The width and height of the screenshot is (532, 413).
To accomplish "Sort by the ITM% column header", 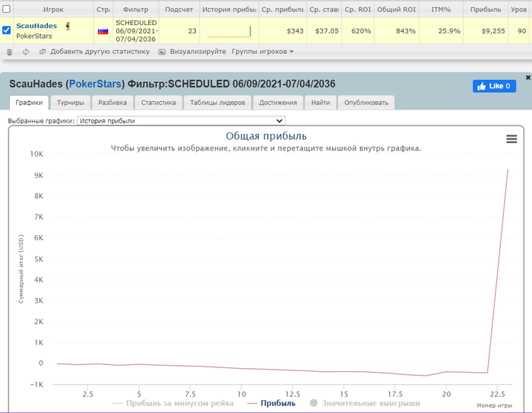I will coord(441,10).
